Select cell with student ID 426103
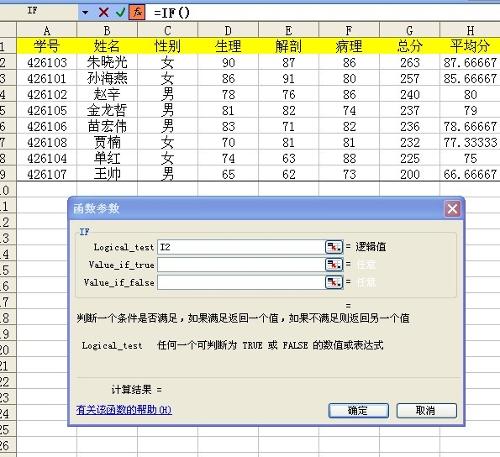 tap(47, 62)
